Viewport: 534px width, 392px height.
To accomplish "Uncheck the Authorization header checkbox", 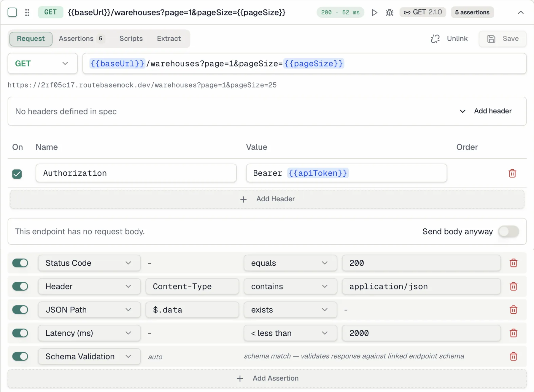I will pyautogui.click(x=17, y=174).
